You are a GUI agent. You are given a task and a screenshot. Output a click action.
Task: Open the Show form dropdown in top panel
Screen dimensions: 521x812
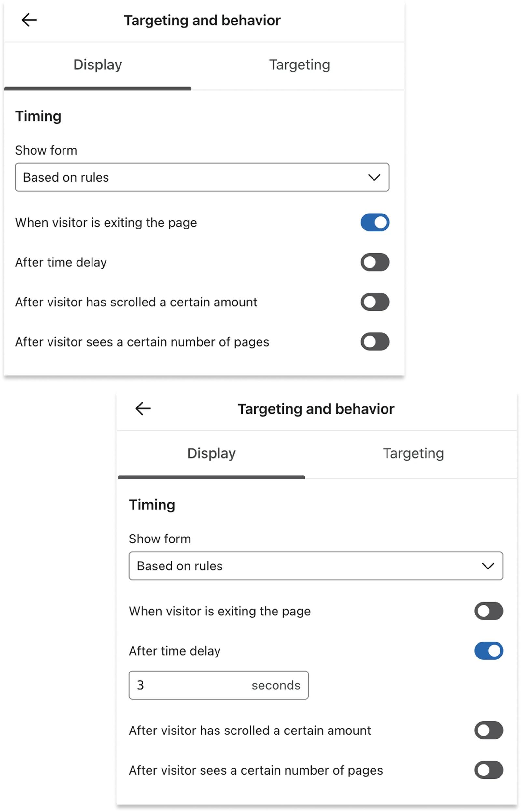[203, 177]
